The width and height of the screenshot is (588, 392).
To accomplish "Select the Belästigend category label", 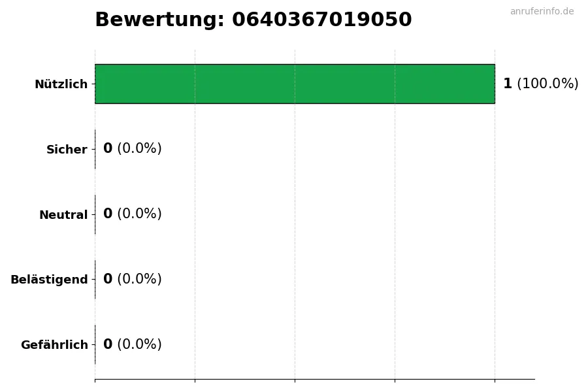I will point(49,280).
